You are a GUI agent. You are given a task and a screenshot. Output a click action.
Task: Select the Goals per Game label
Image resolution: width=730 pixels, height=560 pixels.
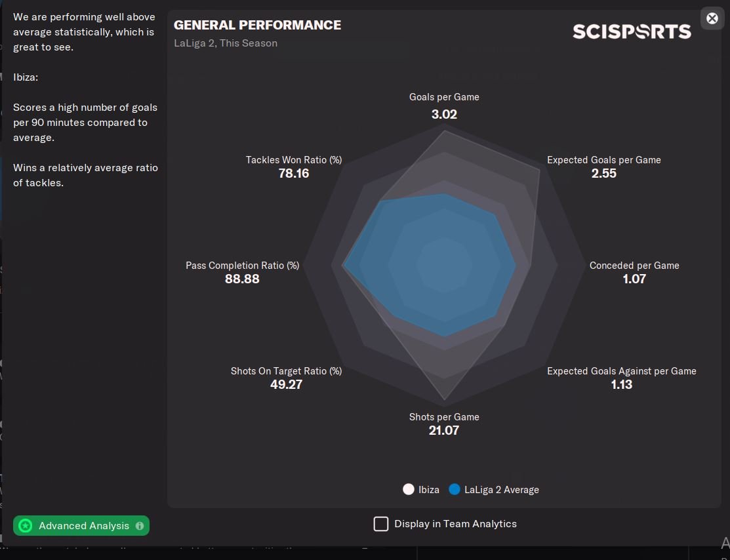tap(444, 97)
